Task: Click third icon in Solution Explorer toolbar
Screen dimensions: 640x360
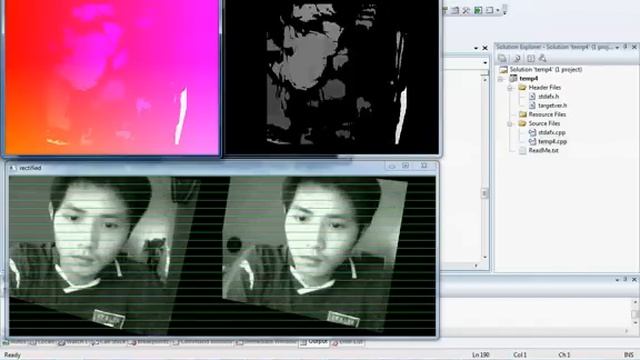Action: [x=531, y=59]
